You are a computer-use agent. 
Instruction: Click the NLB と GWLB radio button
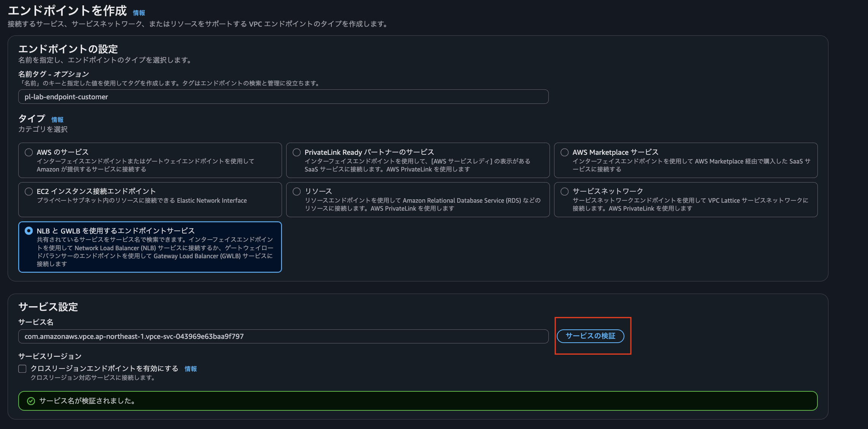[29, 230]
